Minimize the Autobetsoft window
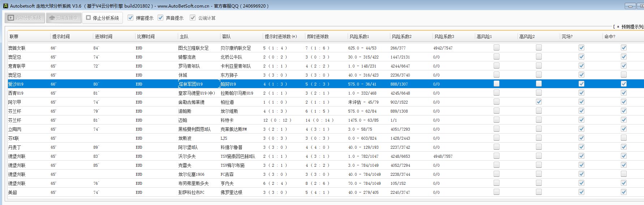The width and height of the screenshot is (644, 205). tap(630, 6)
